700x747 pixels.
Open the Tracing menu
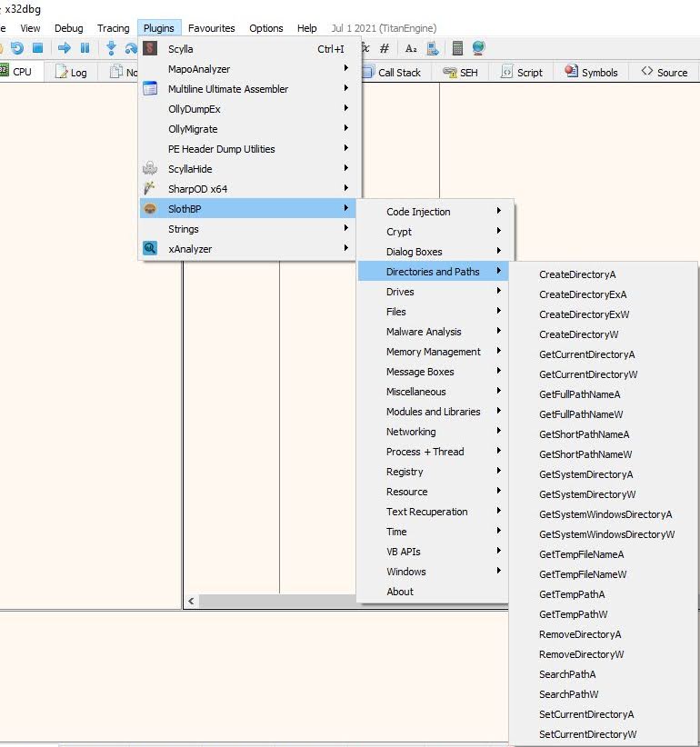(114, 28)
